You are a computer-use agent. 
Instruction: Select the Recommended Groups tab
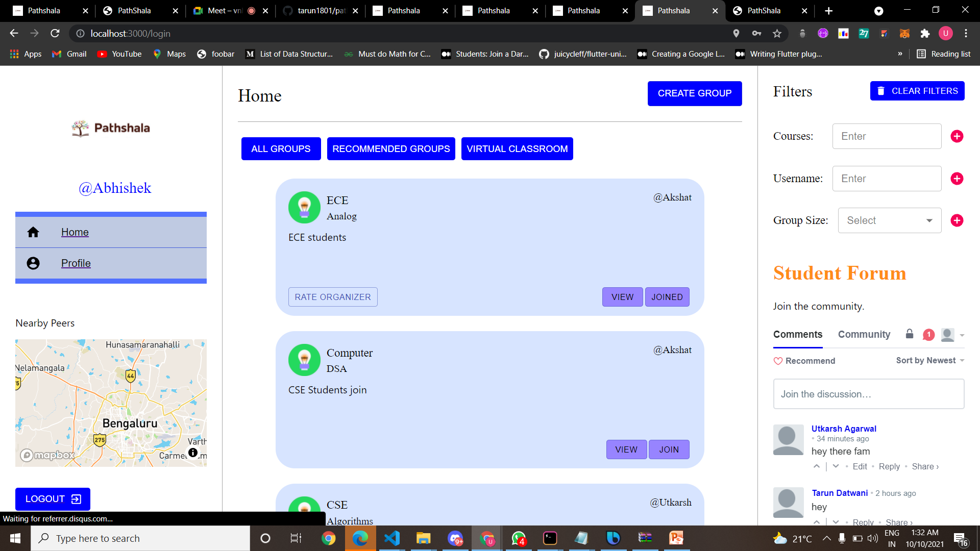[391, 149]
